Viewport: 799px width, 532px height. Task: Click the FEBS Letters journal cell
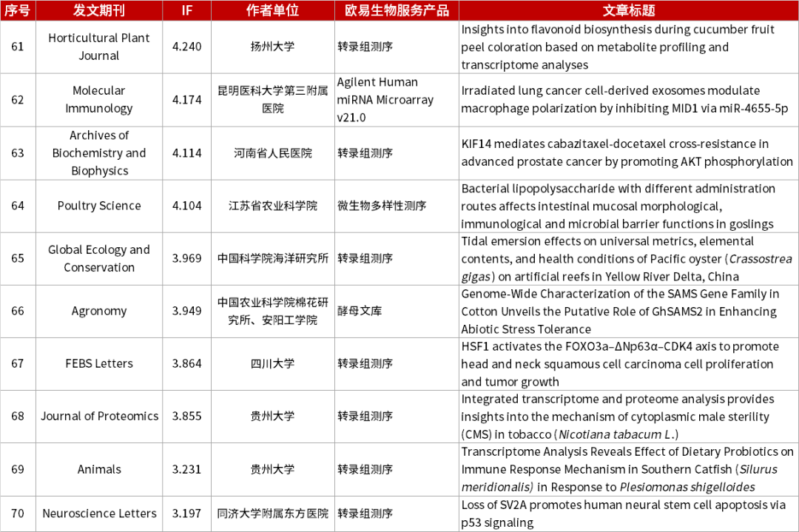(x=99, y=364)
